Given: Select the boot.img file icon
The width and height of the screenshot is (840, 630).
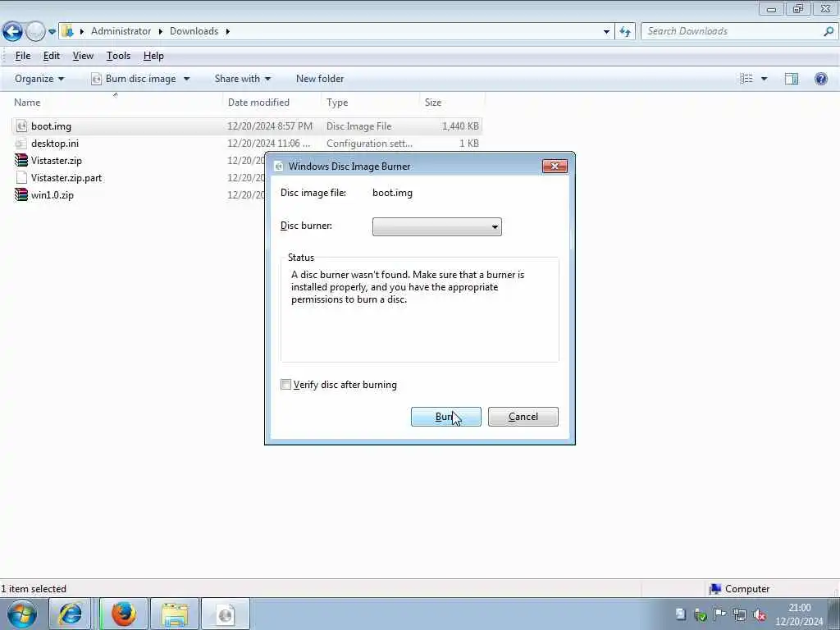Looking at the screenshot, I should 21,126.
